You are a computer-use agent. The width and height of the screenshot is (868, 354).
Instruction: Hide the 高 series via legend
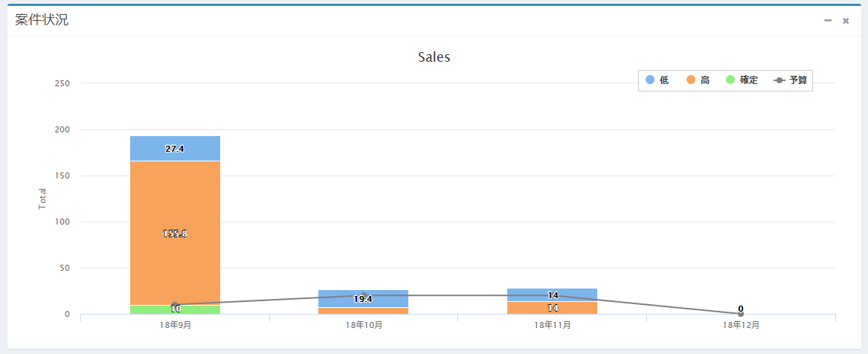point(698,80)
